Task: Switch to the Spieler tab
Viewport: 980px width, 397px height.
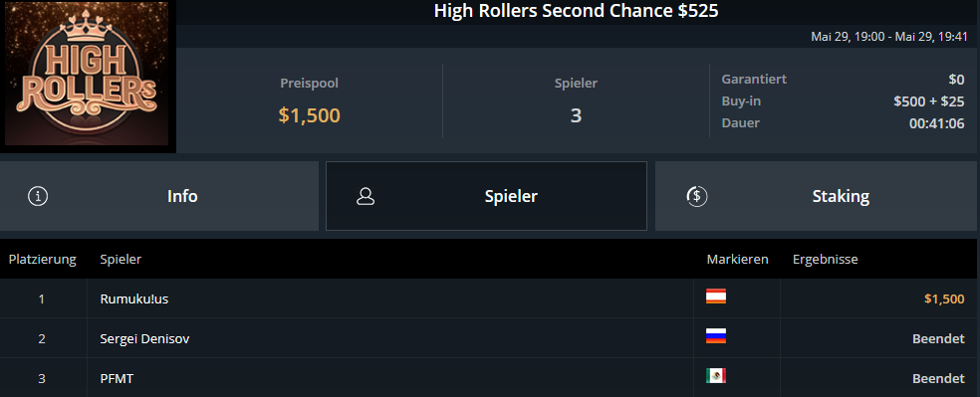Action: [486, 196]
